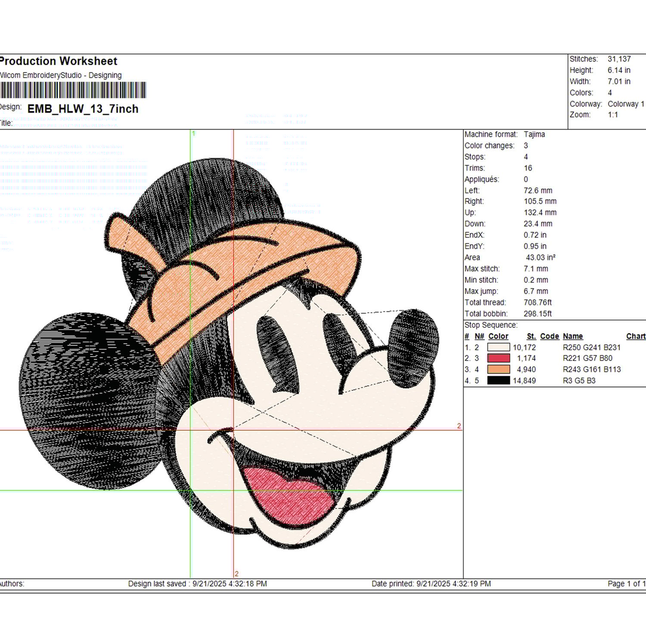The height and width of the screenshot is (644, 646).
Task: Click the "Page 1 of 1" footer text
Action: 627,584
